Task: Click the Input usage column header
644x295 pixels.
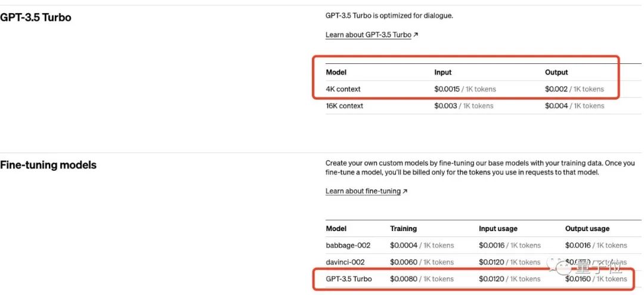Action: pos(498,229)
